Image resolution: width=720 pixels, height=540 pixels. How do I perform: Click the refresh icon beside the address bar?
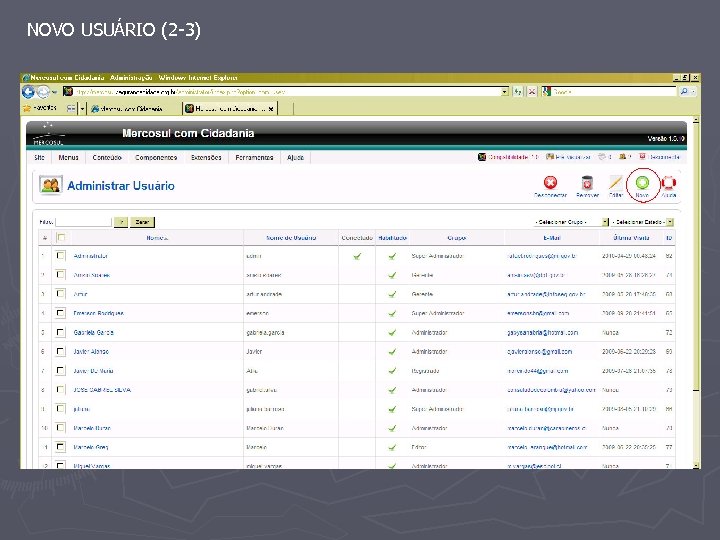[518, 92]
